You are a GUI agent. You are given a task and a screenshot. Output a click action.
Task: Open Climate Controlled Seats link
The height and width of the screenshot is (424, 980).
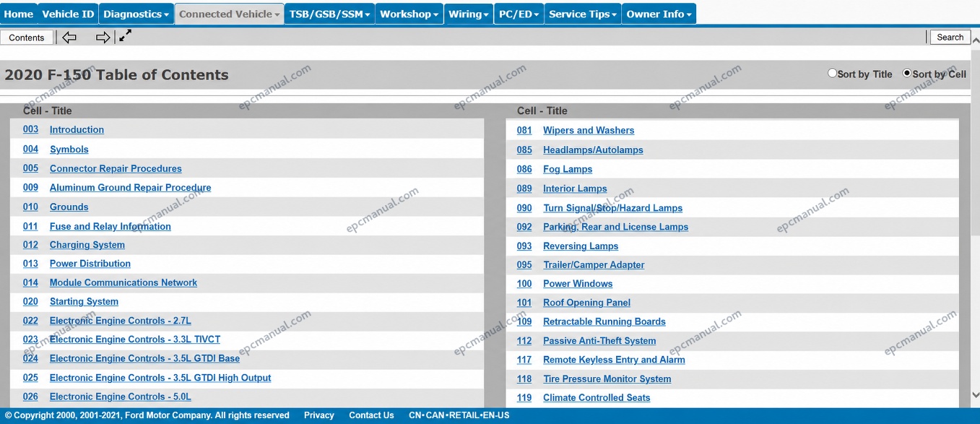point(597,398)
